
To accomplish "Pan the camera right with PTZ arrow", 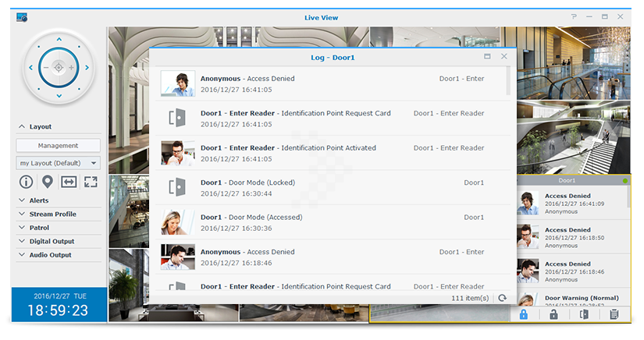I will (x=87, y=68).
